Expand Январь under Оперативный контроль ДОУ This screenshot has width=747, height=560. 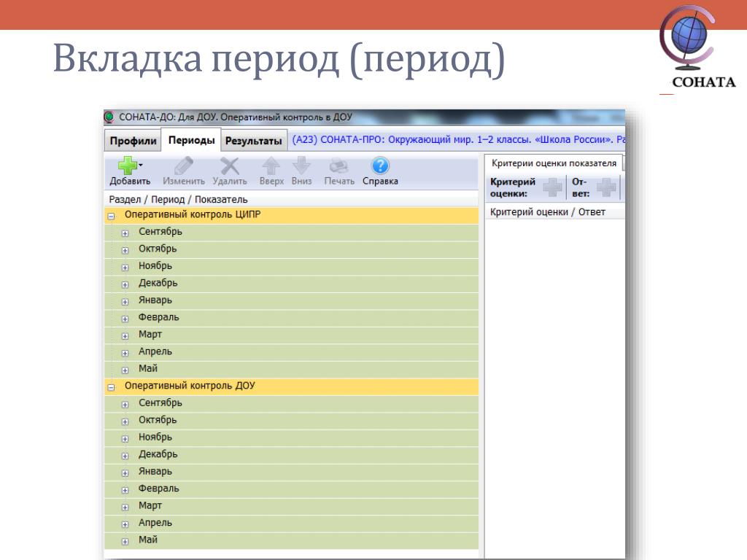pos(125,473)
